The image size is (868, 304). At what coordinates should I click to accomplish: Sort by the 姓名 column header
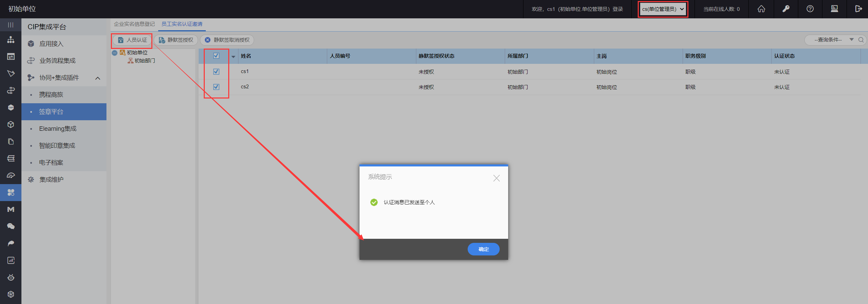coord(246,56)
